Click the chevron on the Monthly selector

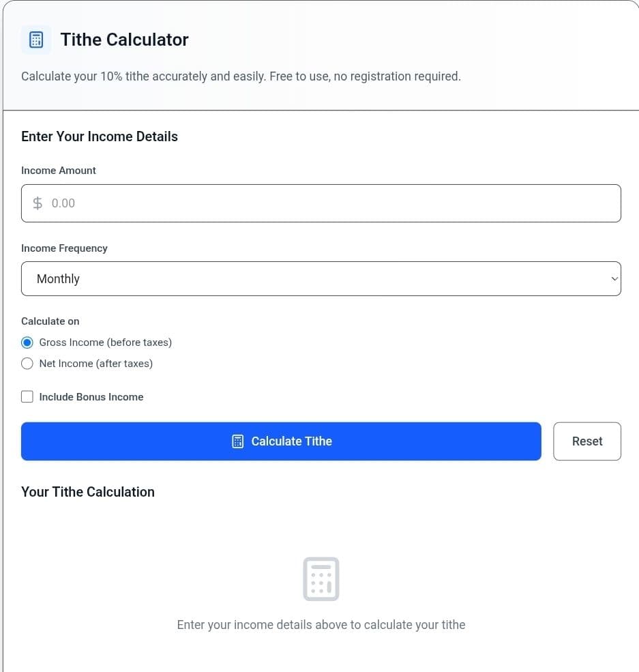coord(613,278)
